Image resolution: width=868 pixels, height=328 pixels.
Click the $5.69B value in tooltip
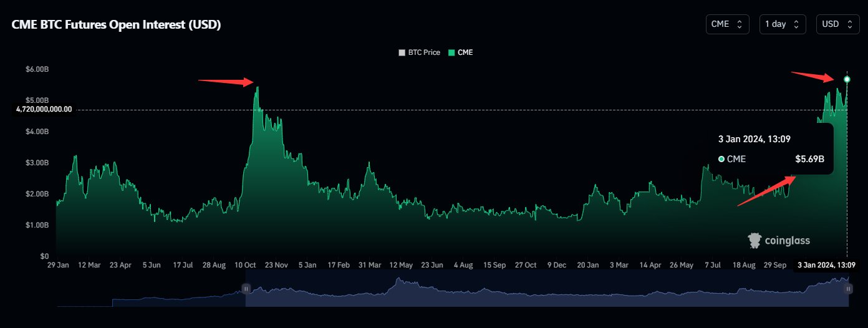(x=810, y=160)
